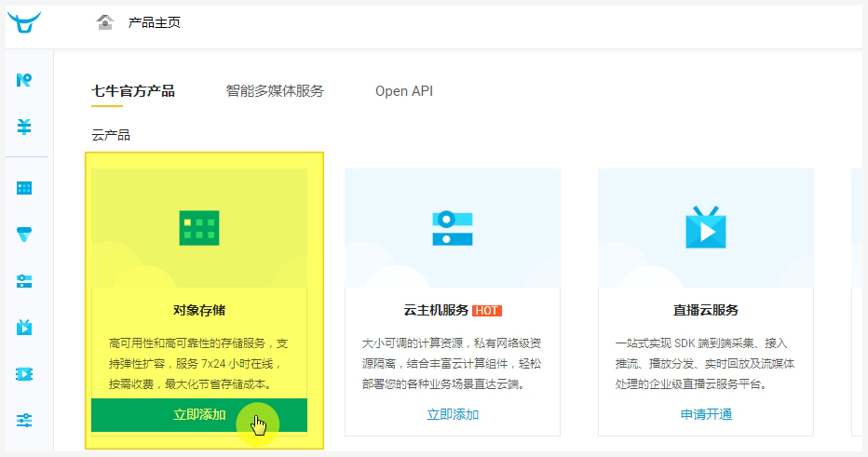Open the film-strip video icon in sidebar
Viewport: 868px width, 457px height.
[x=24, y=374]
